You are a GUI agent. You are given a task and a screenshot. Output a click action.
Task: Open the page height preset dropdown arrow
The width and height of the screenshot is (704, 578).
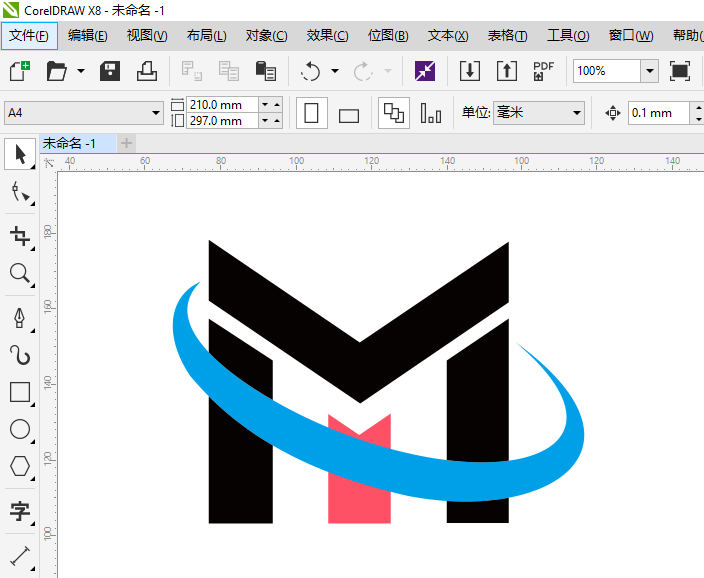coord(265,121)
